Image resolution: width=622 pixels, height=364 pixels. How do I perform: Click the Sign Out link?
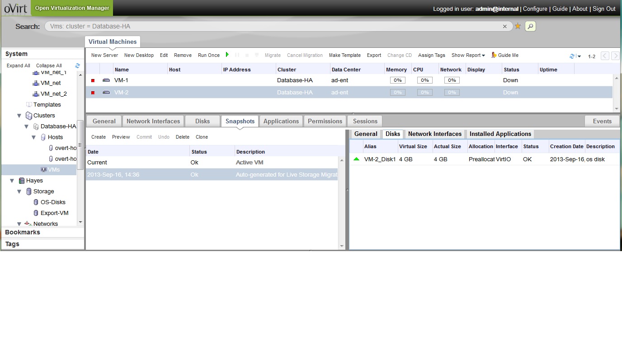[604, 9]
